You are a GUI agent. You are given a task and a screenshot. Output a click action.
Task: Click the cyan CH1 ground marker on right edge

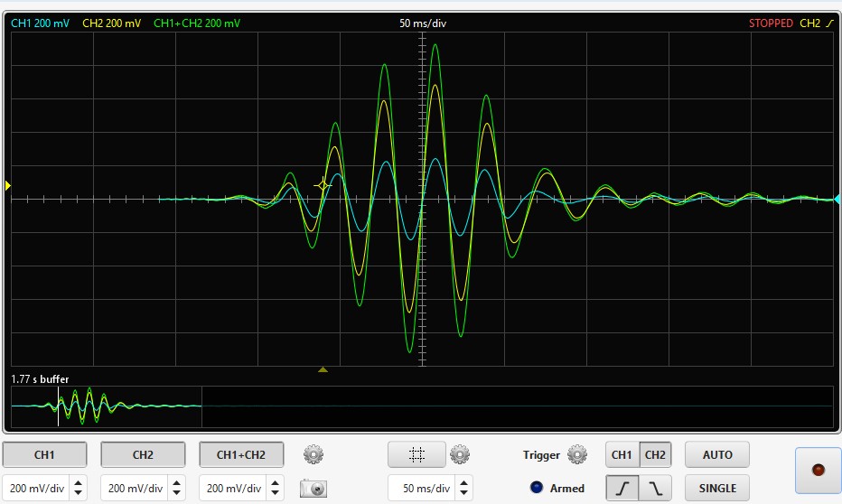point(837,199)
